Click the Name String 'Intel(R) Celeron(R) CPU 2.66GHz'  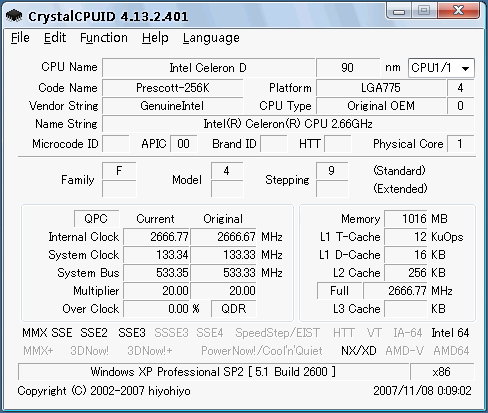pyautogui.click(x=288, y=124)
